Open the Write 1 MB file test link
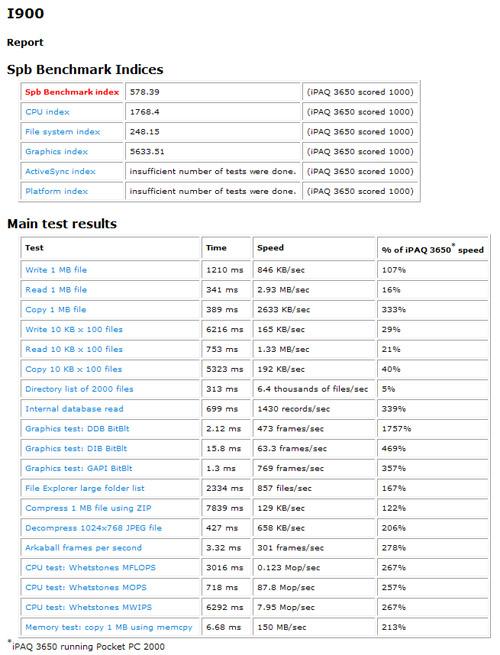The height and width of the screenshot is (655, 500). coord(56,270)
